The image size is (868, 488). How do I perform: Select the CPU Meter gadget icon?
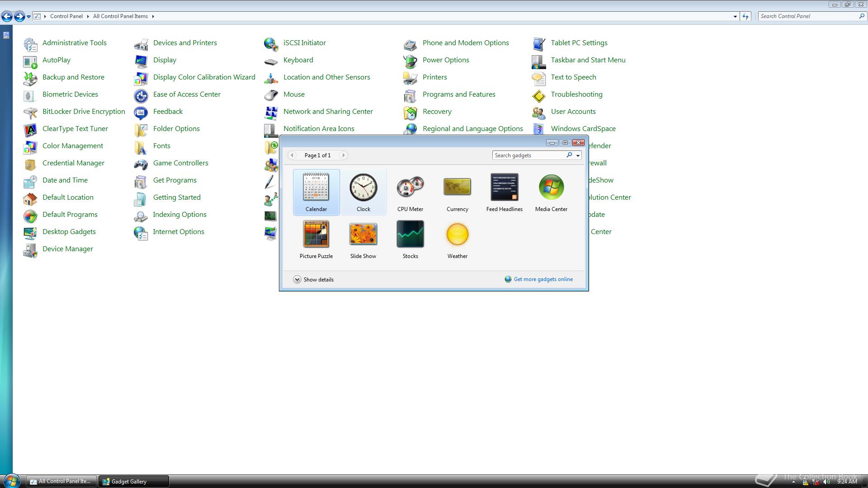pos(410,187)
